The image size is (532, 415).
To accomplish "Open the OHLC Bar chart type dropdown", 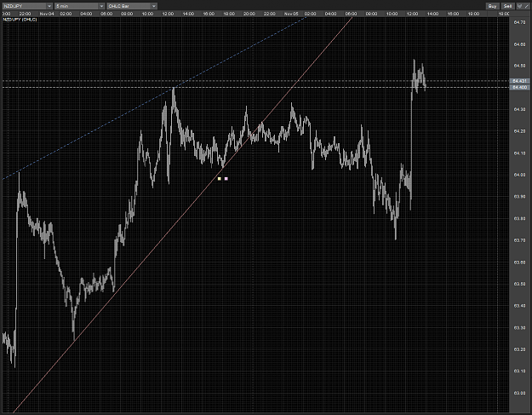I will (132, 6).
